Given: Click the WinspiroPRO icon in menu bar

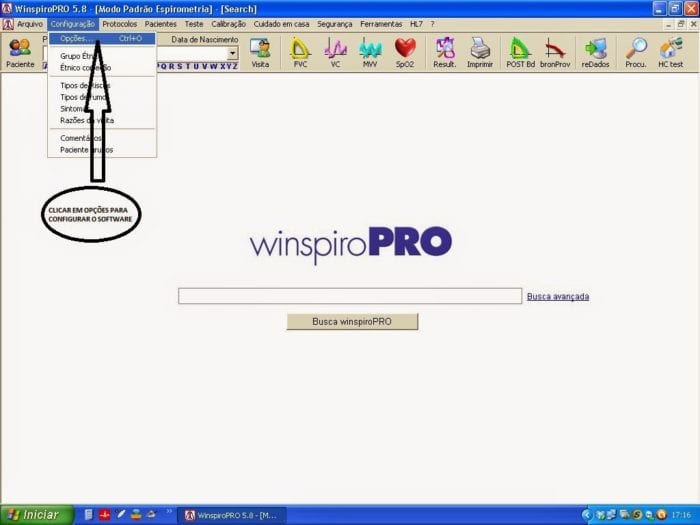Looking at the screenshot, I should pyautogui.click(x=8, y=24).
